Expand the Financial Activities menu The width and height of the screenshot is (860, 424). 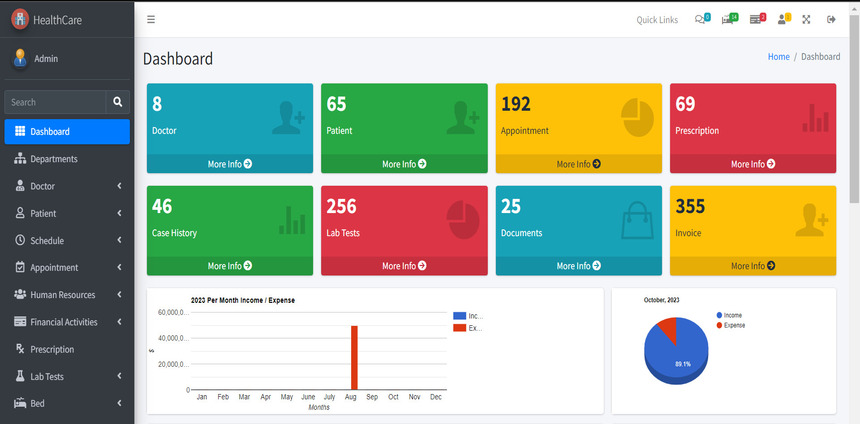[67, 322]
